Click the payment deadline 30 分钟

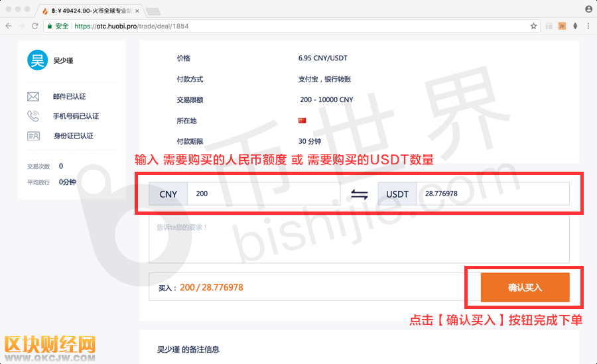click(x=310, y=141)
